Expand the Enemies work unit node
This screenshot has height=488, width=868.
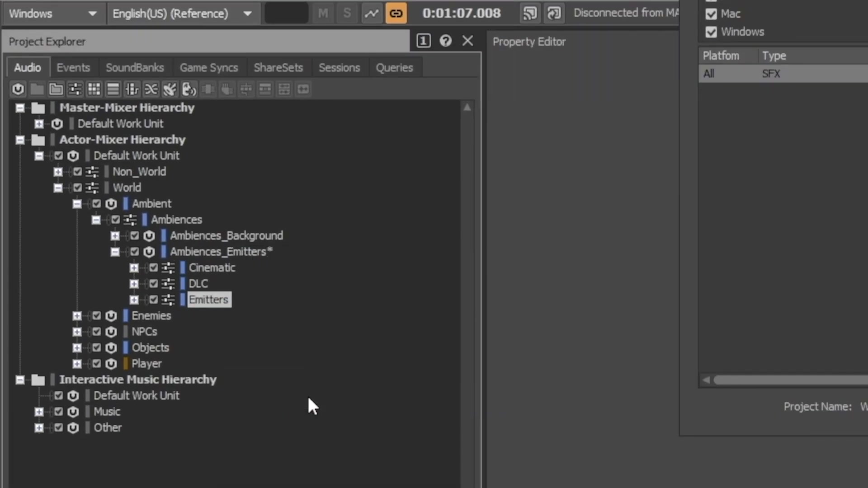coord(77,316)
